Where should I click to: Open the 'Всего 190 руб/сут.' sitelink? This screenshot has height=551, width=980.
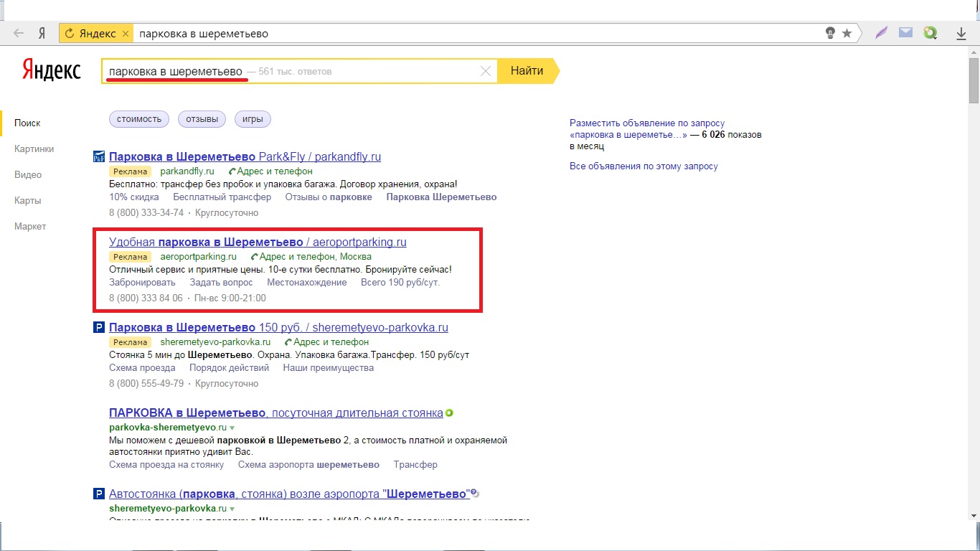[400, 283]
